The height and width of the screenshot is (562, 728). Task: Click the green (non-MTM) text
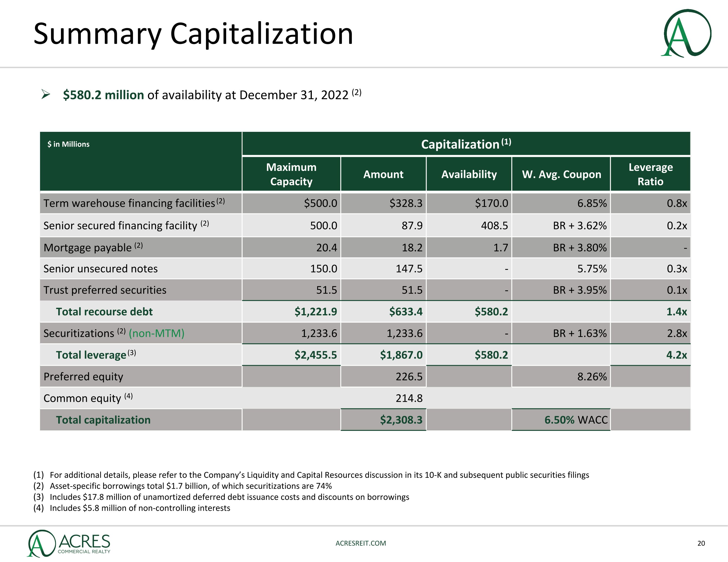156,333
